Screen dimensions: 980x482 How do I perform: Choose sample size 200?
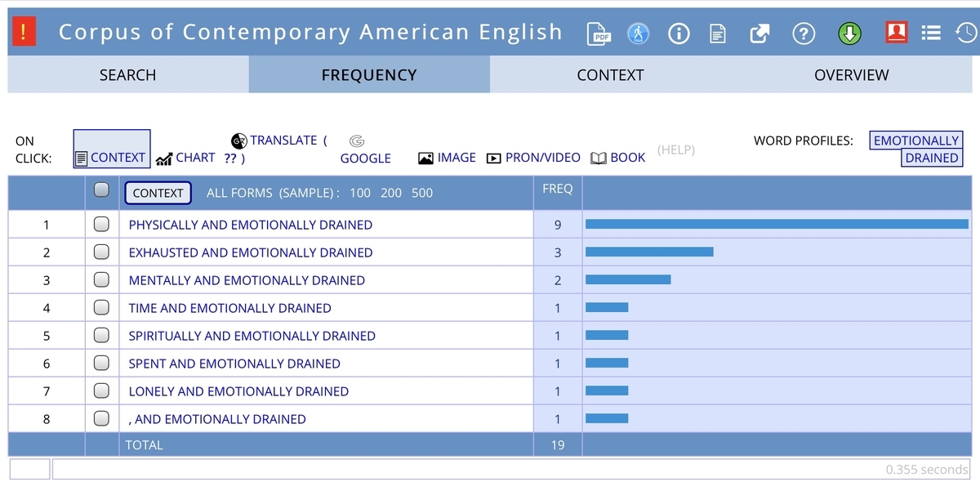pos(391,193)
